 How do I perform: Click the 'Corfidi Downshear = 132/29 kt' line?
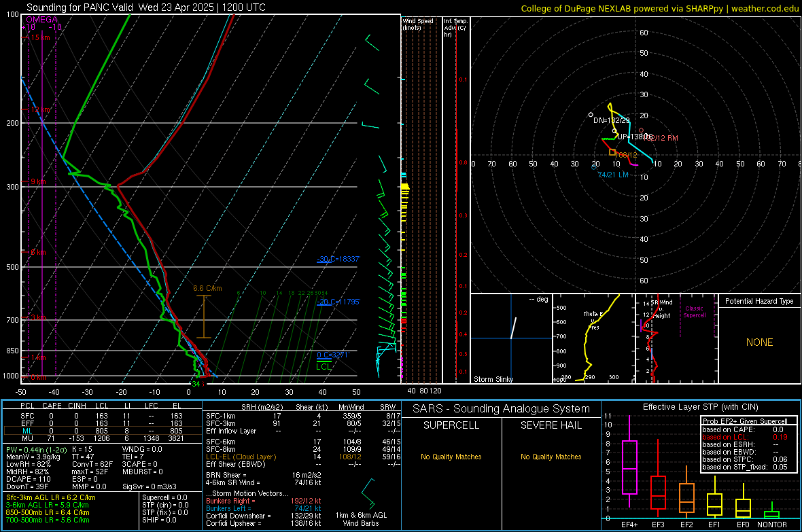(x=264, y=516)
